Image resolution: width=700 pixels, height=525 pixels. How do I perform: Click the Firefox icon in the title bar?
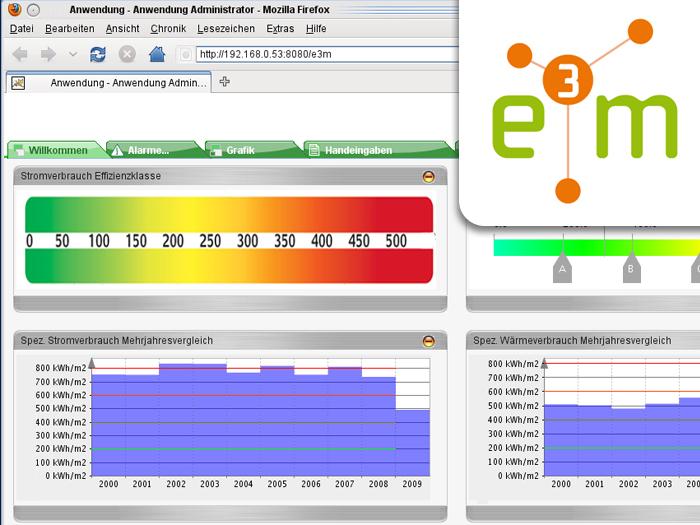pyautogui.click(x=14, y=9)
